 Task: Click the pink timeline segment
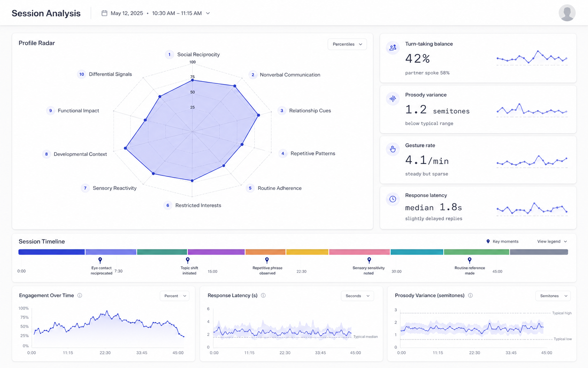359,252
